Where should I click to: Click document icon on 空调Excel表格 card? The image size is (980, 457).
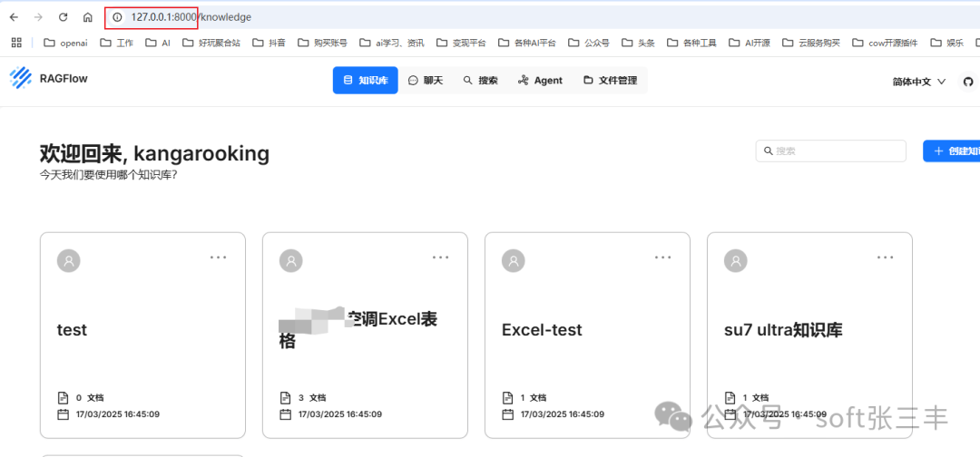[285, 398]
